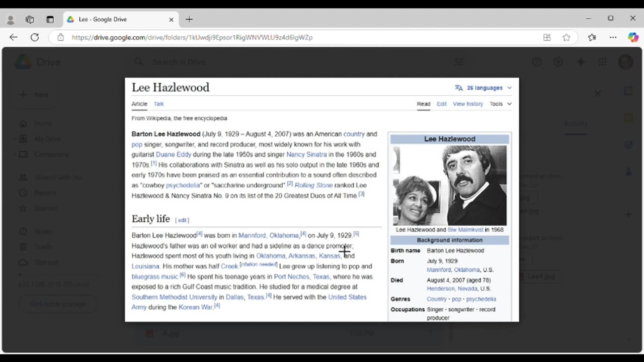The width and height of the screenshot is (644, 362).
Task: Switch to the Activity tab
Action: pos(576,124)
